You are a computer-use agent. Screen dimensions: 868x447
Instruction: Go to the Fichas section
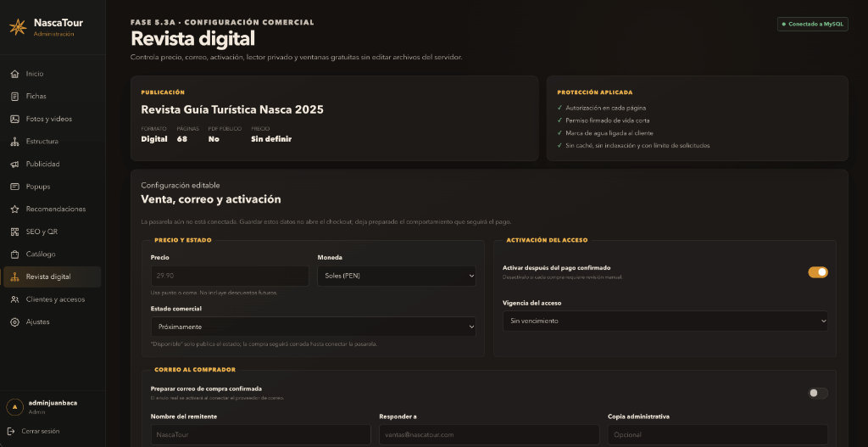point(52,97)
